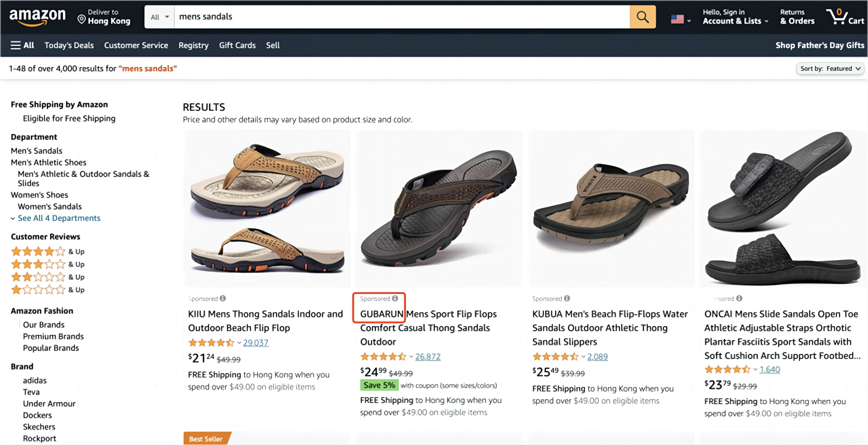
Task: Open the 26,872 ratings link for GUBARUN
Action: click(x=427, y=357)
